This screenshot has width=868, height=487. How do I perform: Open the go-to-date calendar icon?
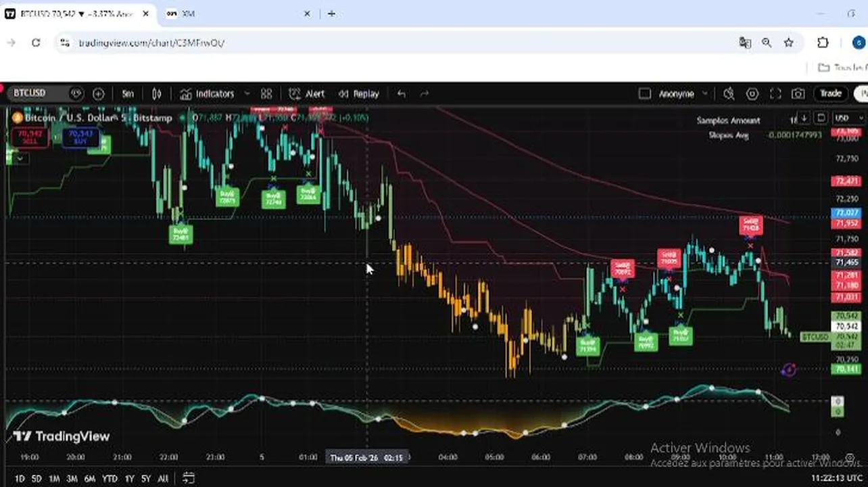189,478
